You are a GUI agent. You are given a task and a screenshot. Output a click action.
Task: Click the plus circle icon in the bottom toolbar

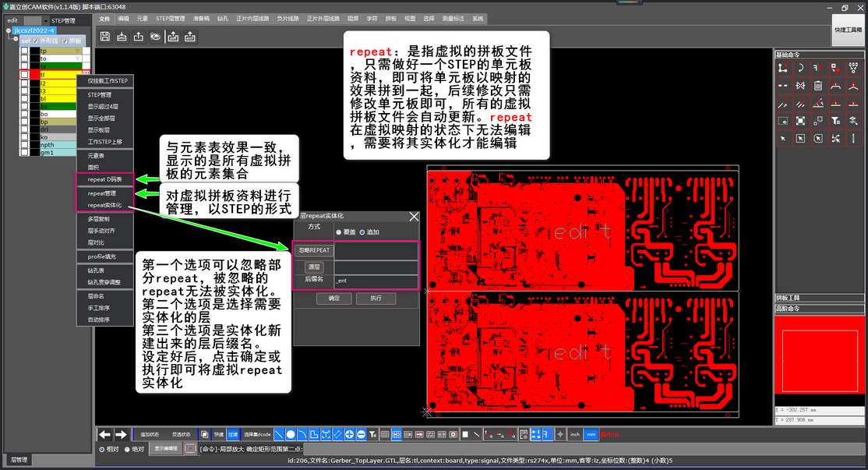pyautogui.click(x=349, y=435)
